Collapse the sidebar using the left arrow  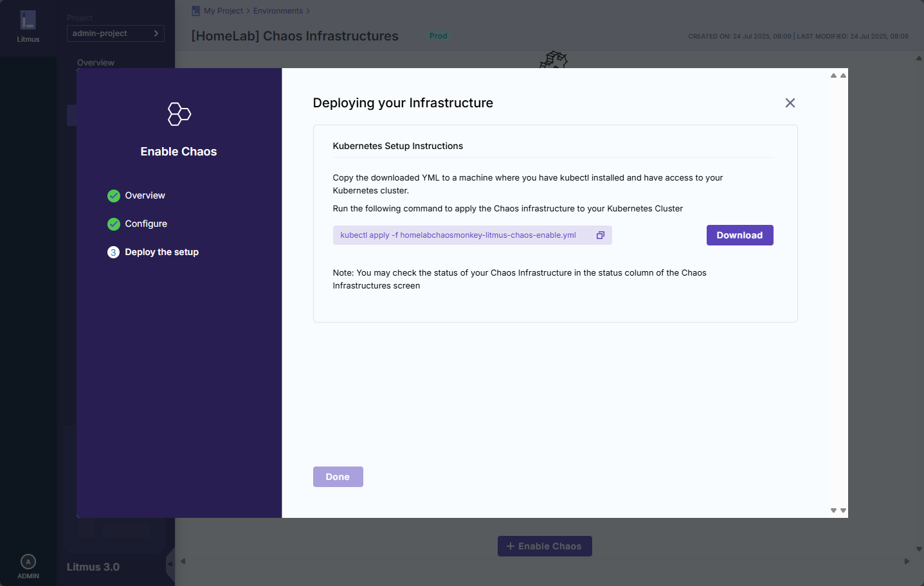170,564
